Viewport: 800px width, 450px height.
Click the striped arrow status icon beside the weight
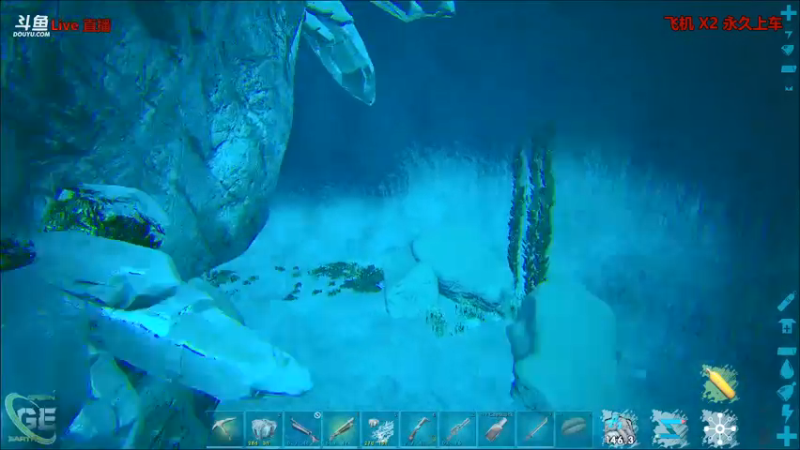point(669,428)
